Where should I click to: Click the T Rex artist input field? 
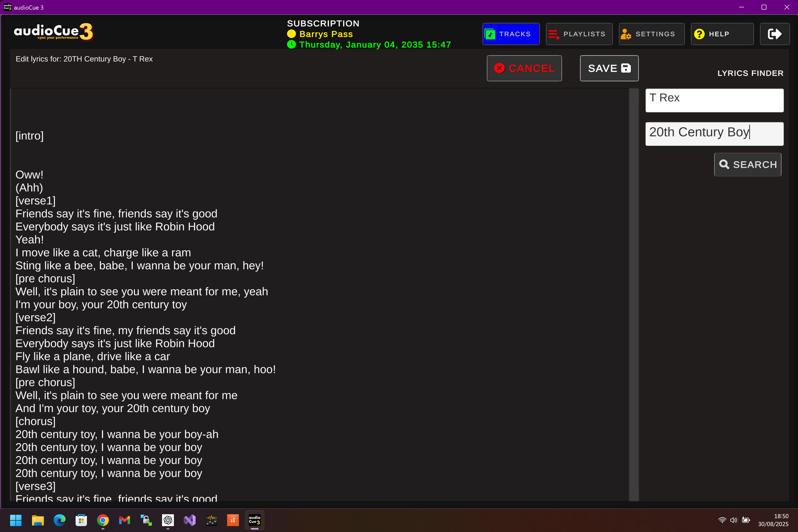tap(714, 100)
